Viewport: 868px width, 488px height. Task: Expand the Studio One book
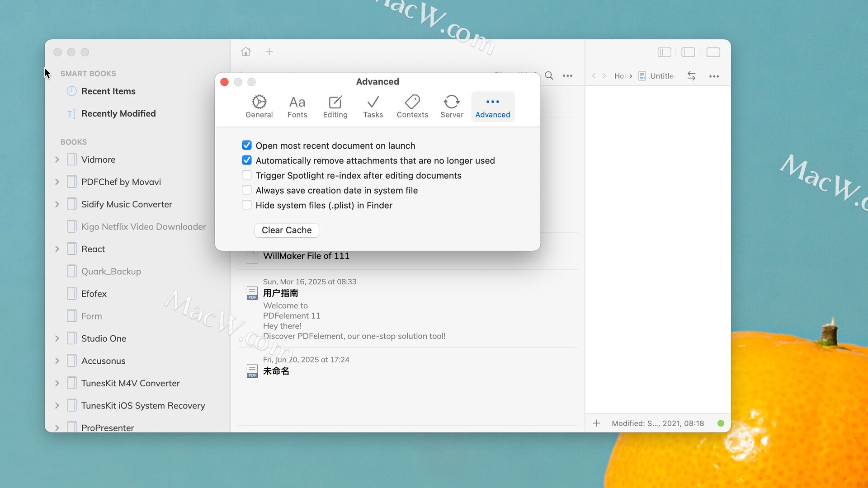tap(57, 338)
